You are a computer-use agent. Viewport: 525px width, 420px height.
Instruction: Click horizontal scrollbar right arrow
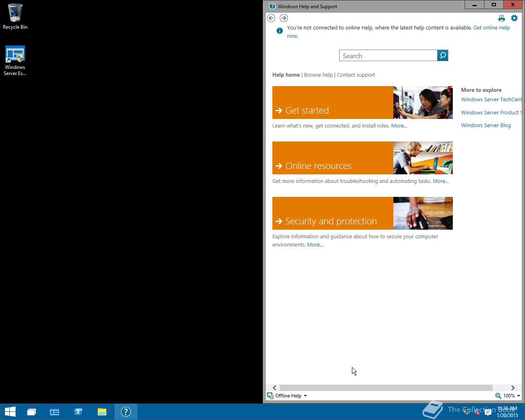click(x=513, y=388)
